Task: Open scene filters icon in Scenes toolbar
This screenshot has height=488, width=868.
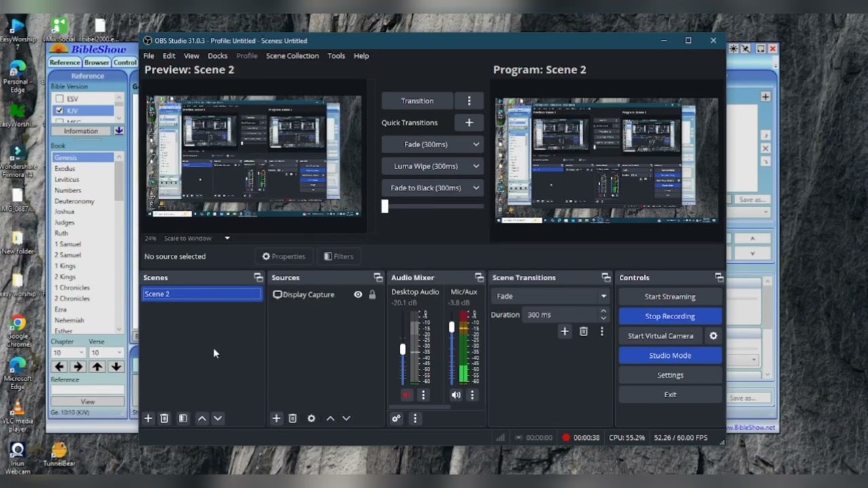Action: coord(183,418)
